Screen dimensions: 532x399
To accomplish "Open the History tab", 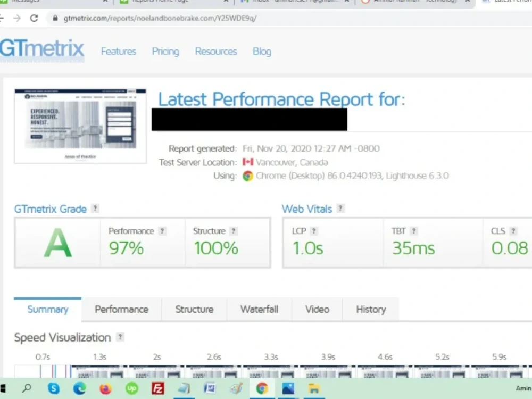I will (x=371, y=310).
